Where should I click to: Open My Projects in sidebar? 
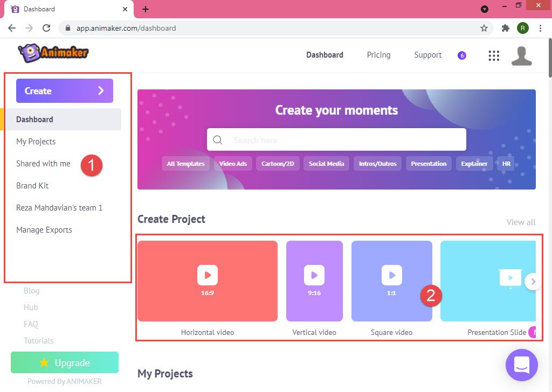(36, 142)
